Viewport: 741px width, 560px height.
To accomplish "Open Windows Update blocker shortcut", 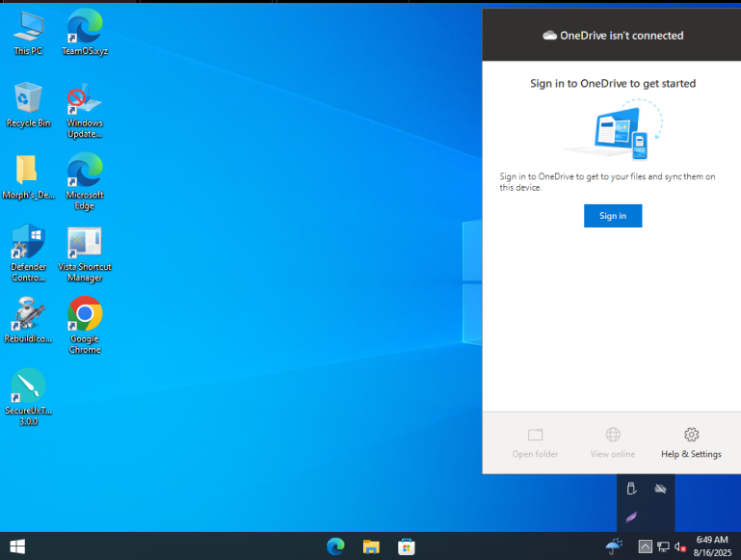I will click(x=85, y=111).
